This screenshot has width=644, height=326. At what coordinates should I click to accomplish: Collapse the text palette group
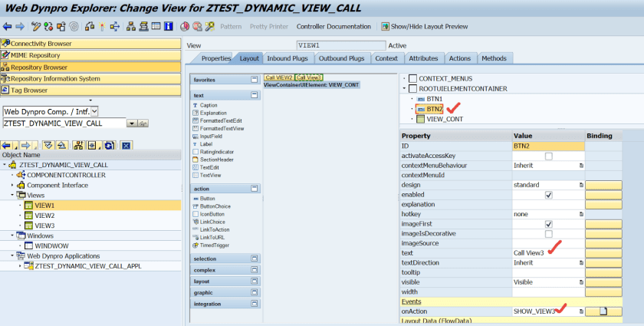255,95
